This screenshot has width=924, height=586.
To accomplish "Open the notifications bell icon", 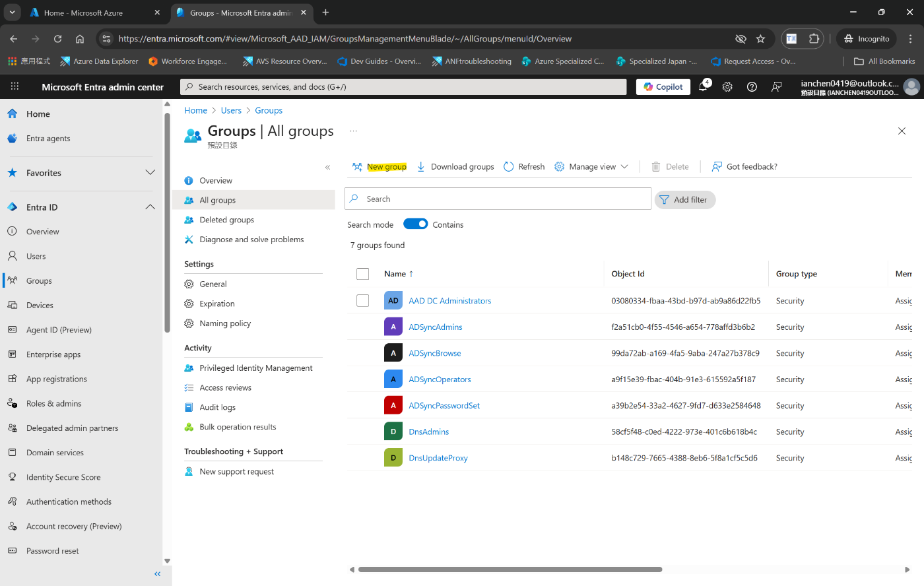I will (703, 86).
